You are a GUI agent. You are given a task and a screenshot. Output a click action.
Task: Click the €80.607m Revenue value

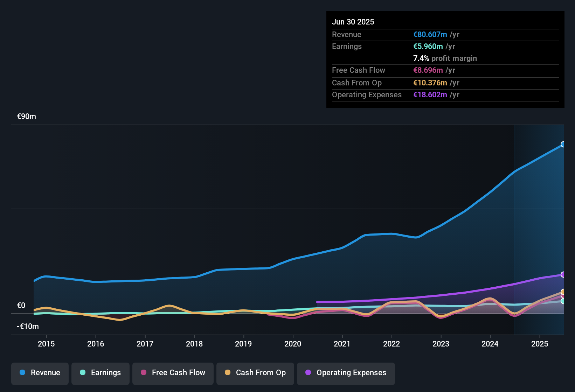pos(430,34)
